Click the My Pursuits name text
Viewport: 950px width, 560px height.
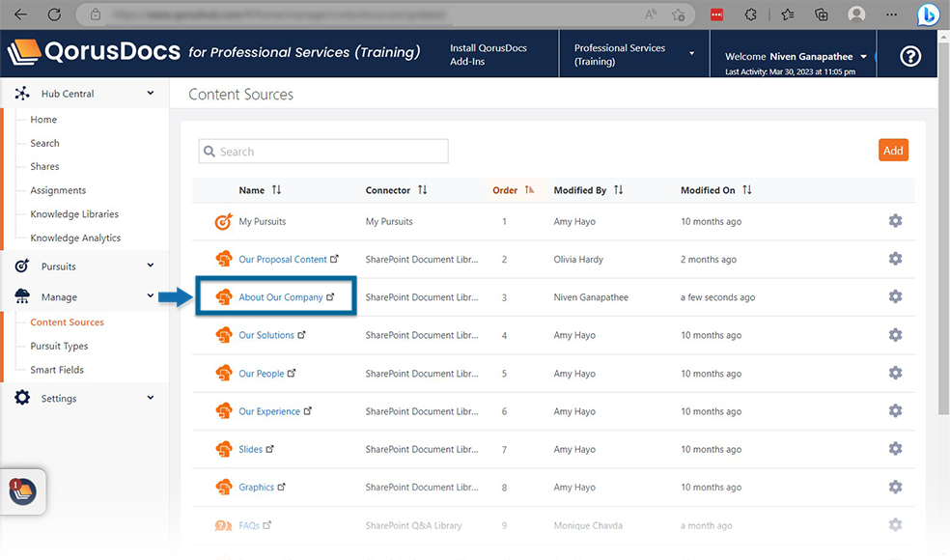pos(263,221)
